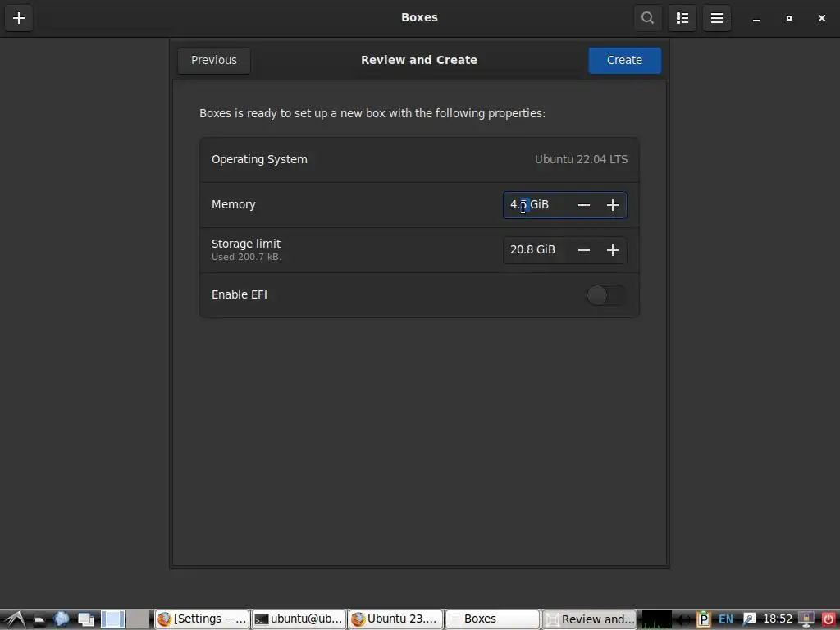840x630 pixels.
Task: Click the 18:52 clock
Action: 778,619
